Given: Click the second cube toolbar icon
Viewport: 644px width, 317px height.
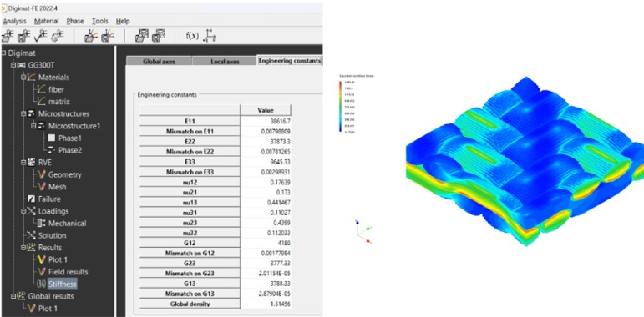Looking at the screenshot, I should point(158,36).
